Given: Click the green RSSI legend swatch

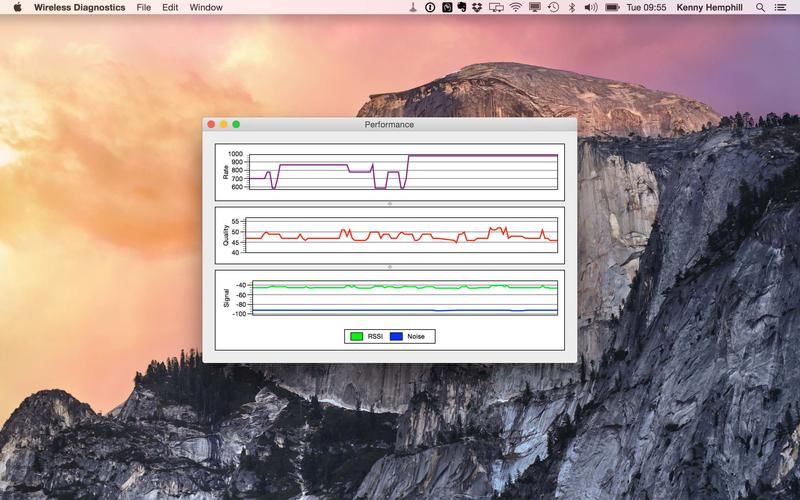Looking at the screenshot, I should pos(356,336).
